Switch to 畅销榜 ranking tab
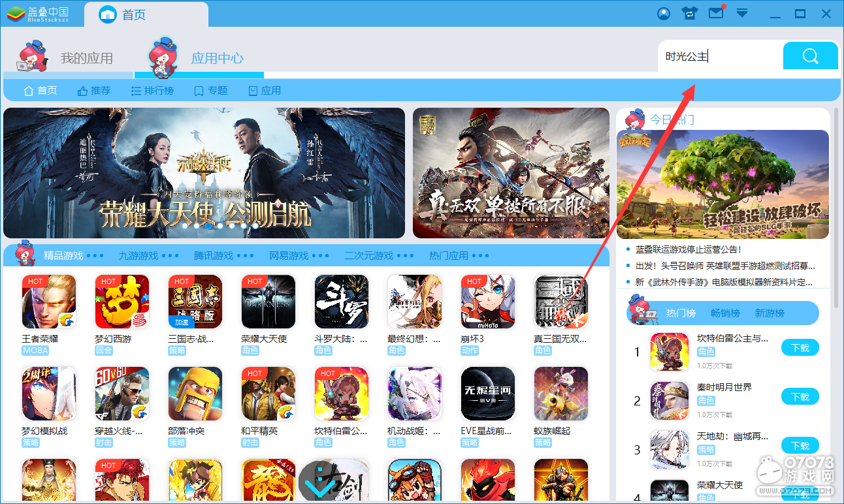Image resolution: width=844 pixels, height=504 pixels. coord(725,313)
